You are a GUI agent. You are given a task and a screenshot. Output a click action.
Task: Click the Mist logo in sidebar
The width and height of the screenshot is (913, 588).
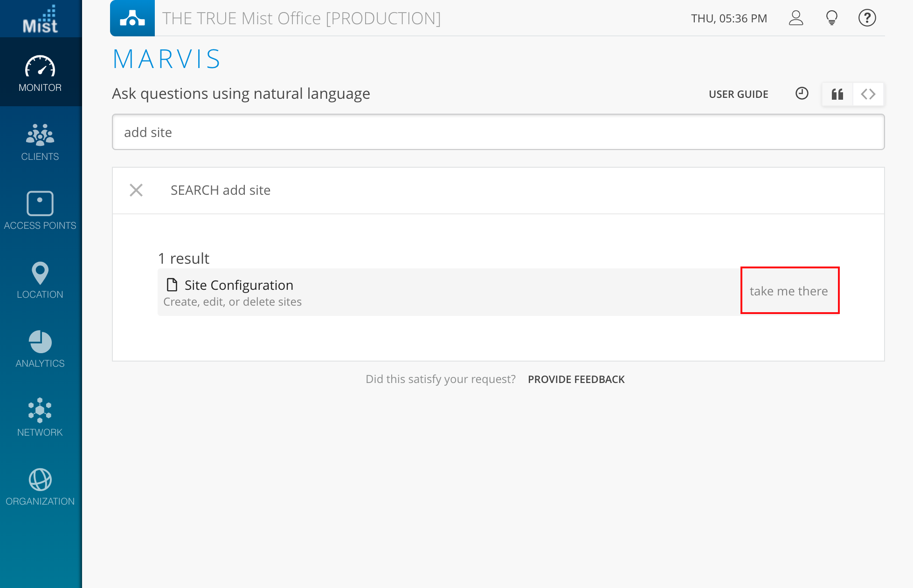(x=41, y=19)
